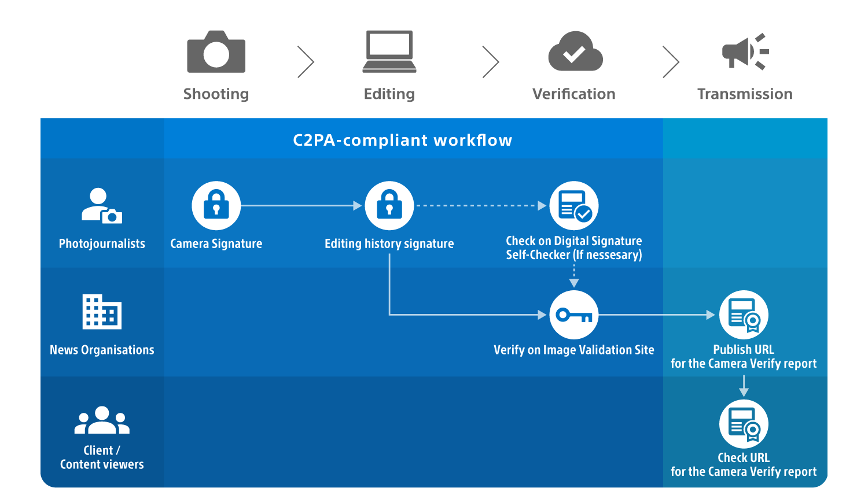Click the 'Editing' stage label
Image resolution: width=868 pixels, height=488 pixels.
pos(389,94)
